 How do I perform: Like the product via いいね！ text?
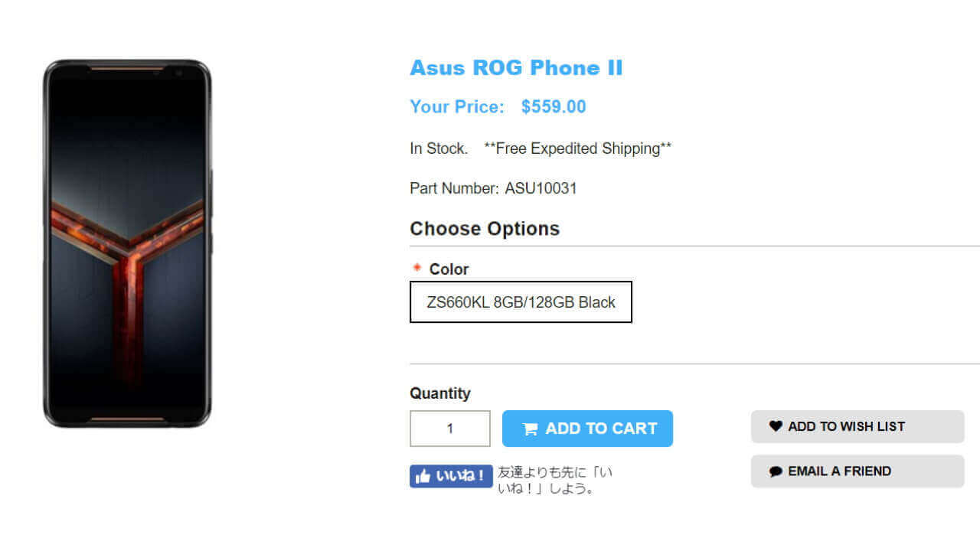pos(460,476)
